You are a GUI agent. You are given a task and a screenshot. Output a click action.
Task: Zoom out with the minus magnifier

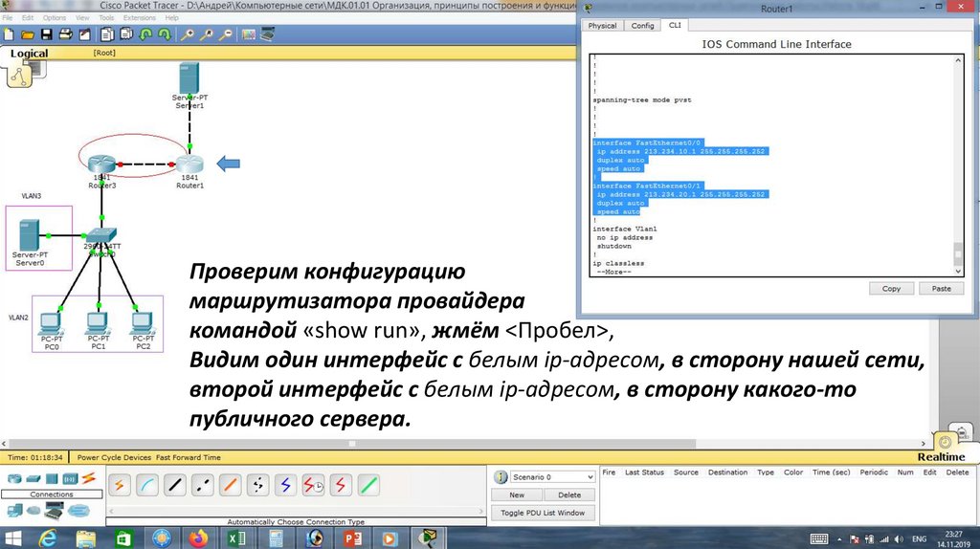point(226,34)
